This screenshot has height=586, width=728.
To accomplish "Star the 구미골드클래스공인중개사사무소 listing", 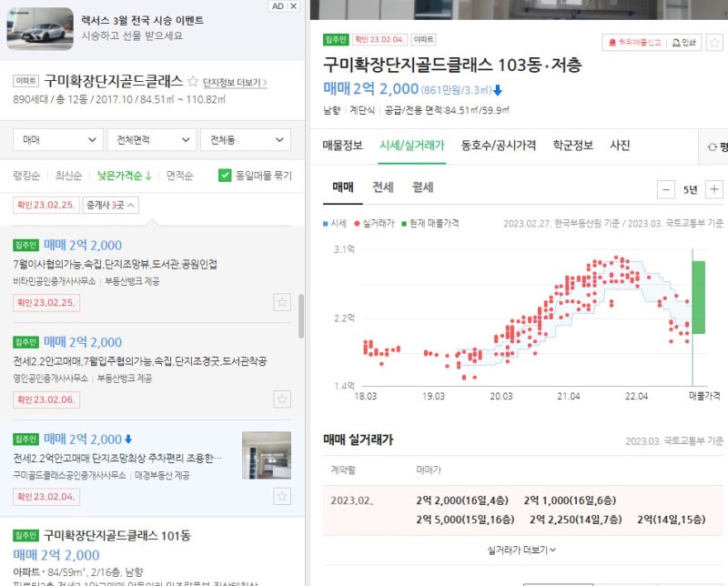I will coord(282,497).
